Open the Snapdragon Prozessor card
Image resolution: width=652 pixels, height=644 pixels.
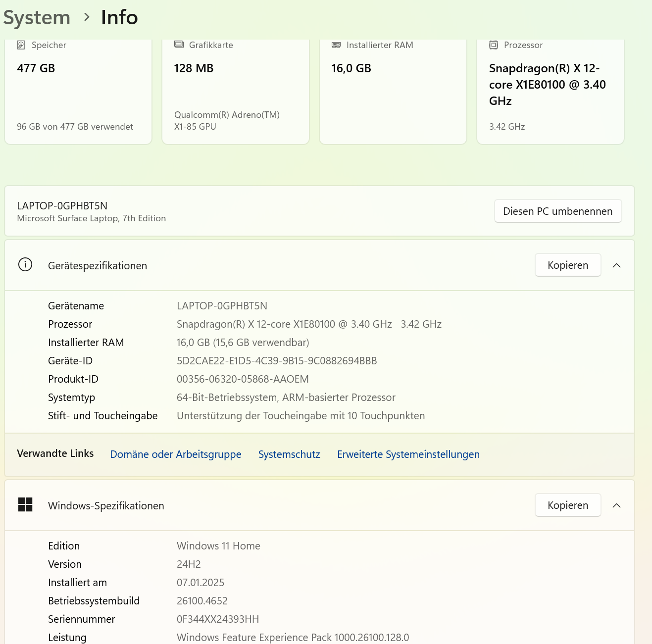[551, 92]
